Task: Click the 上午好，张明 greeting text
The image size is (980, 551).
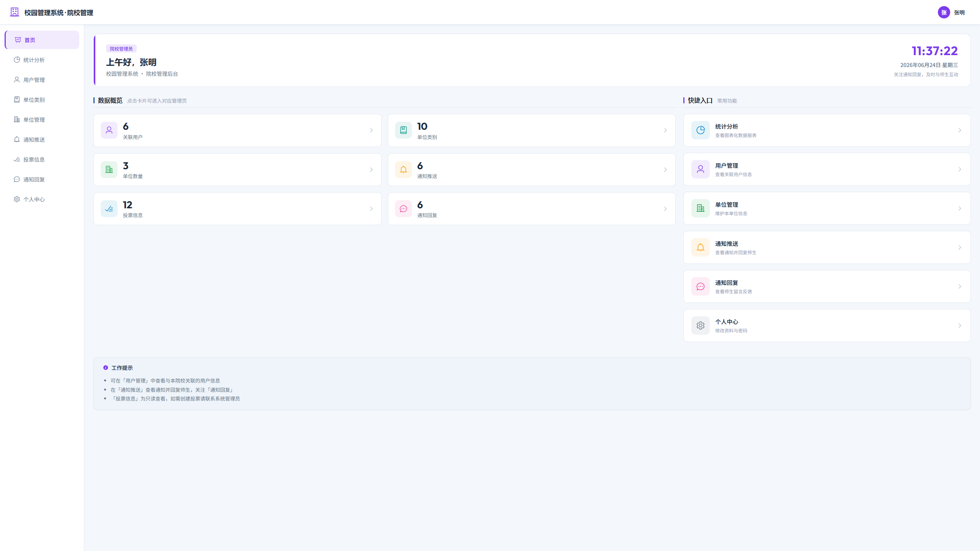Action: (x=131, y=62)
